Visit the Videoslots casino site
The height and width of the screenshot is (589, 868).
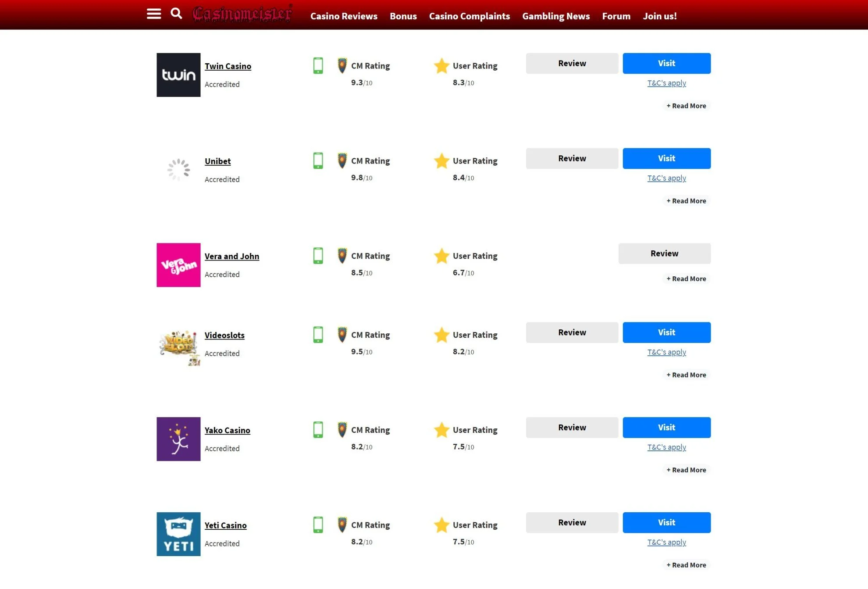(666, 332)
